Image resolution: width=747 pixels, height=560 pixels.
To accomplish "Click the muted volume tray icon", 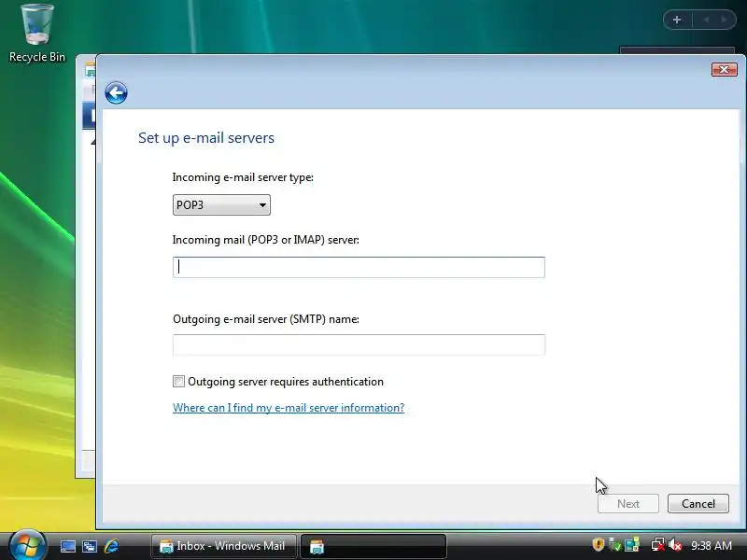I will pos(675,544).
